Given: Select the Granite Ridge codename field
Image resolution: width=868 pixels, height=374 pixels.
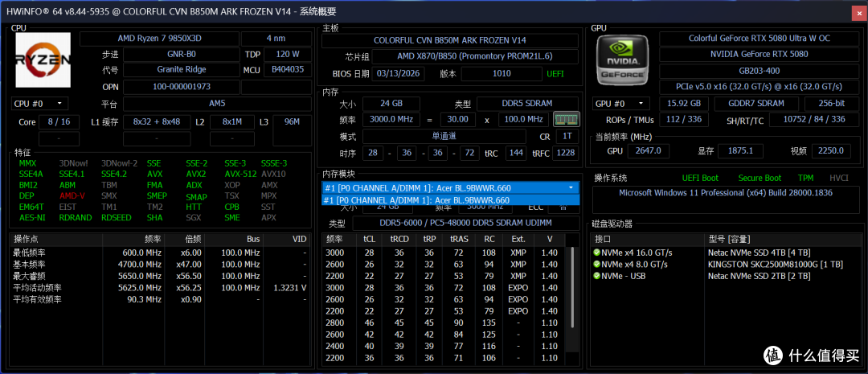Looking at the screenshot, I should point(182,70).
